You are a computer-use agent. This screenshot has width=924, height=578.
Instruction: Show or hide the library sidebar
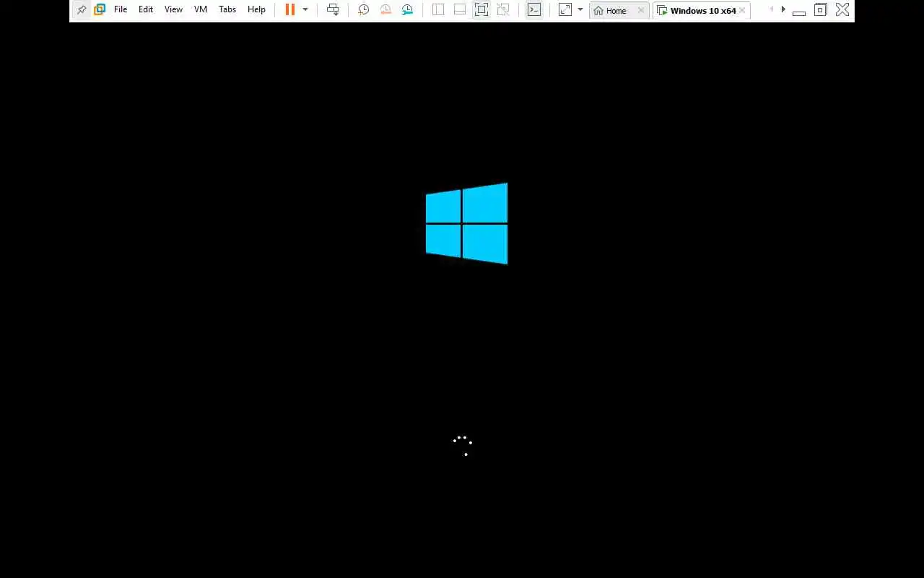point(438,9)
